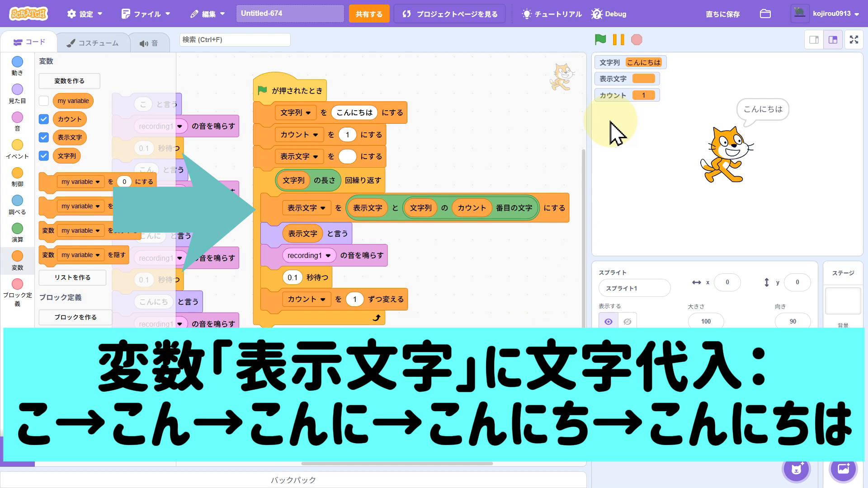Click the 変数を作る button
This screenshot has width=868, height=488.
(69, 81)
